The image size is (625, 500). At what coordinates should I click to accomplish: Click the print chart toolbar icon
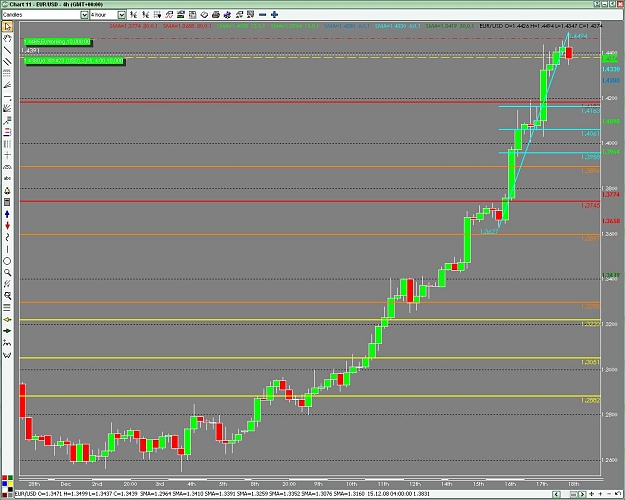tap(216, 15)
